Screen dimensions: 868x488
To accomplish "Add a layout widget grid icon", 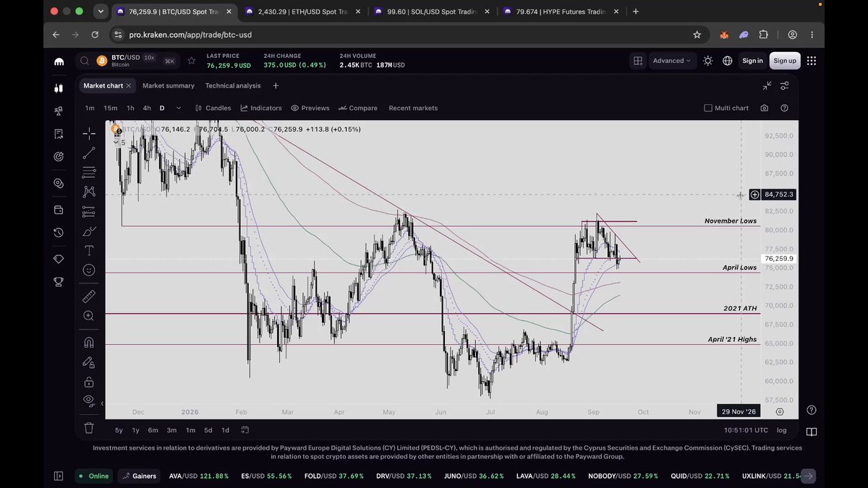I will pos(638,61).
